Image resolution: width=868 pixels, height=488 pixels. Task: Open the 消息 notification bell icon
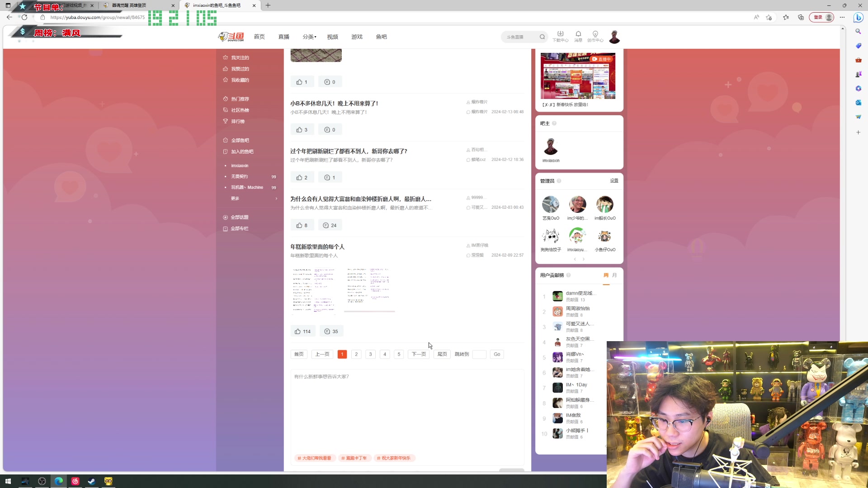578,34
